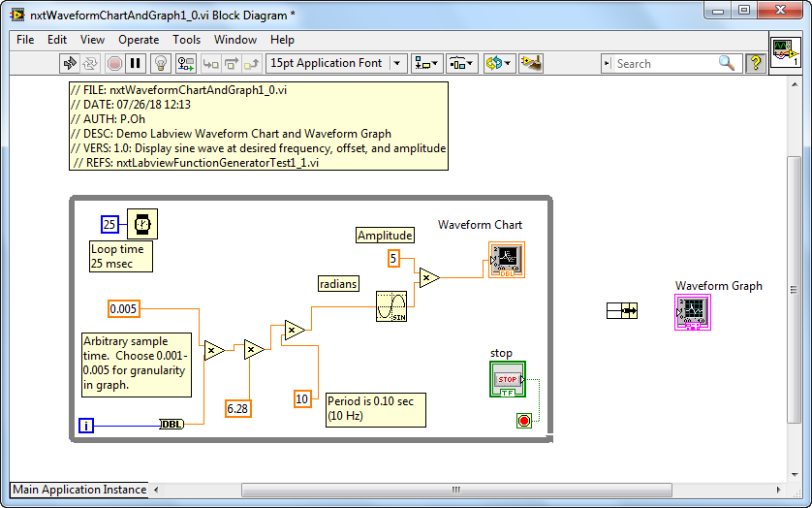This screenshot has height=508, width=812.
Task: Select the Waveform Graph terminal
Action: click(x=693, y=312)
